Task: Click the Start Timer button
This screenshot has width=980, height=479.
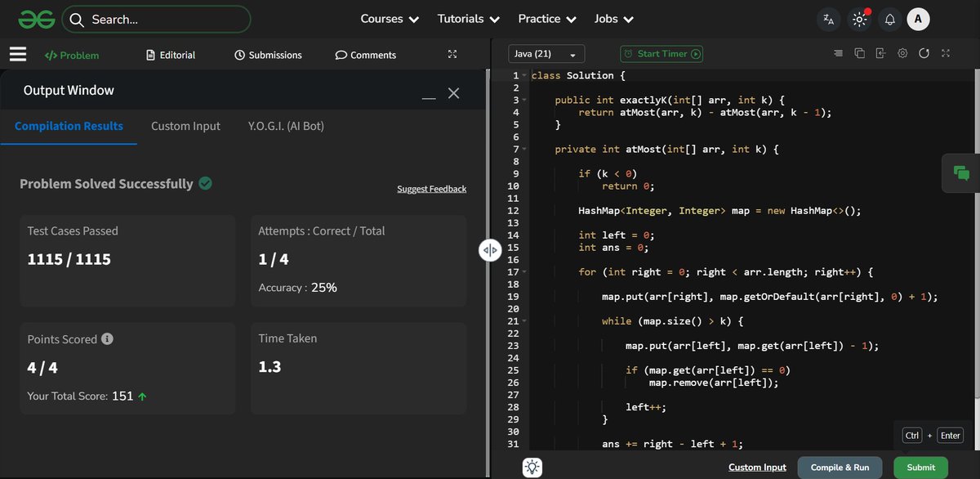Action: pos(661,54)
